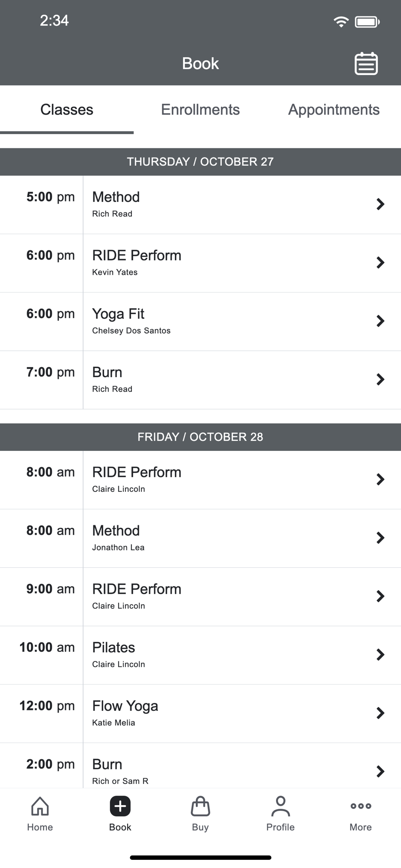401x868 pixels.
Task: Open the Profile person icon
Action: tap(280, 806)
